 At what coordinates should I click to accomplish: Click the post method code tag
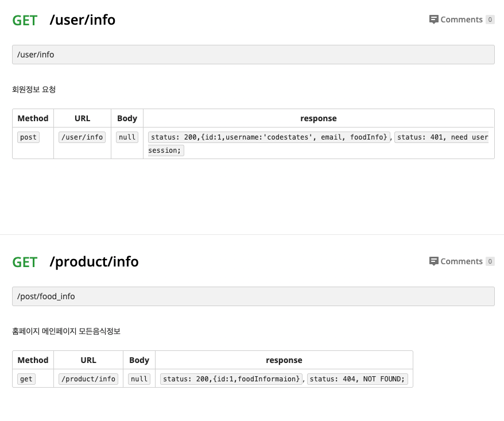pos(28,137)
